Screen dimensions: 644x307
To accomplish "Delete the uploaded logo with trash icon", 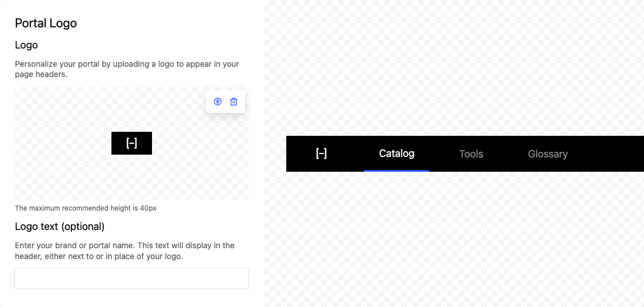I will coord(234,102).
